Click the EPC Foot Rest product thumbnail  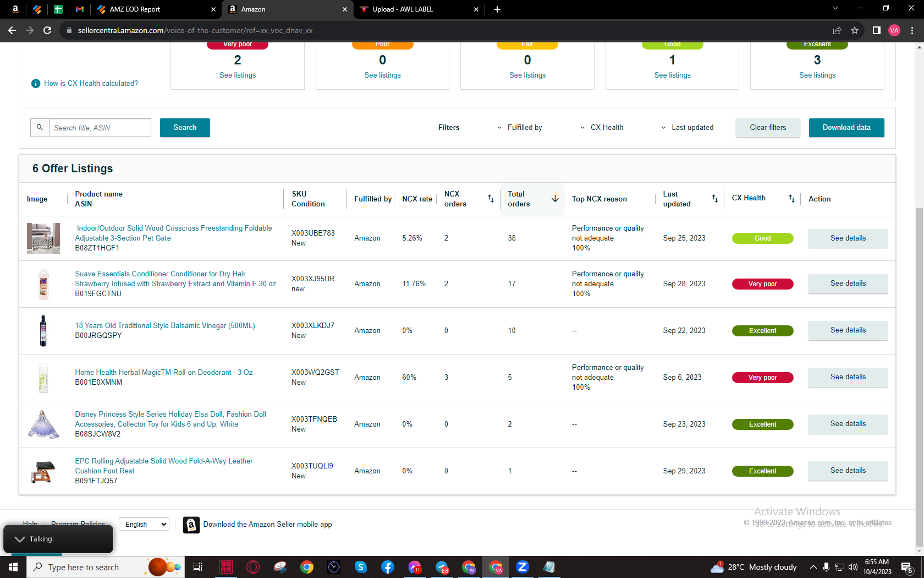(x=43, y=471)
